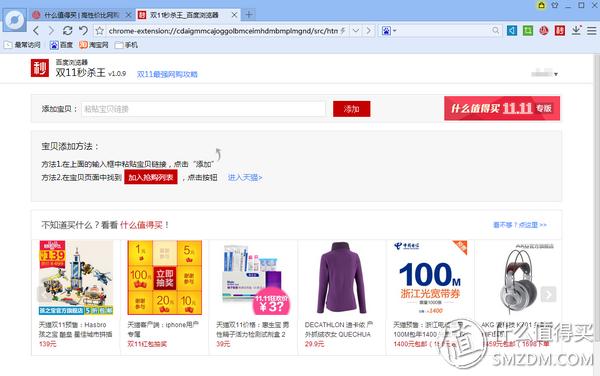Image resolution: width=600 pixels, height=376 pixels.
Task: Click the skin shirt icon in the title bar
Action: [554, 5]
